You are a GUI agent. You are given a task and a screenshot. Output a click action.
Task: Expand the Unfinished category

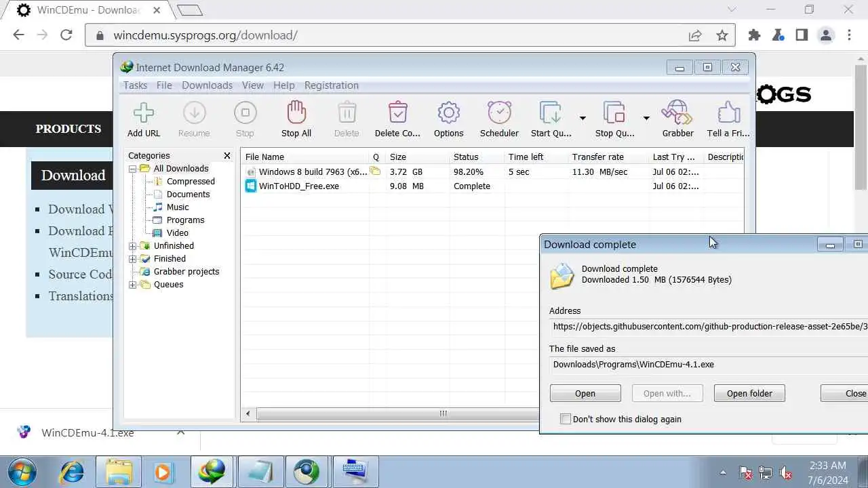[133, 246]
